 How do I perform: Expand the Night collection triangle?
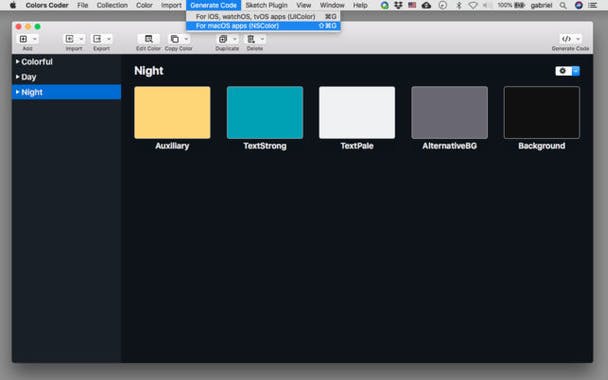click(17, 92)
